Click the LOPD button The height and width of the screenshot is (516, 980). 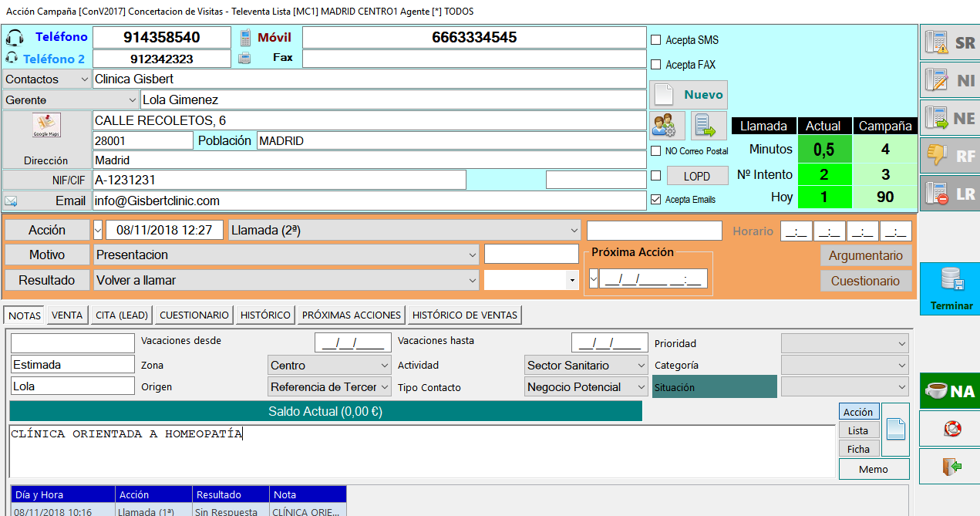697,176
